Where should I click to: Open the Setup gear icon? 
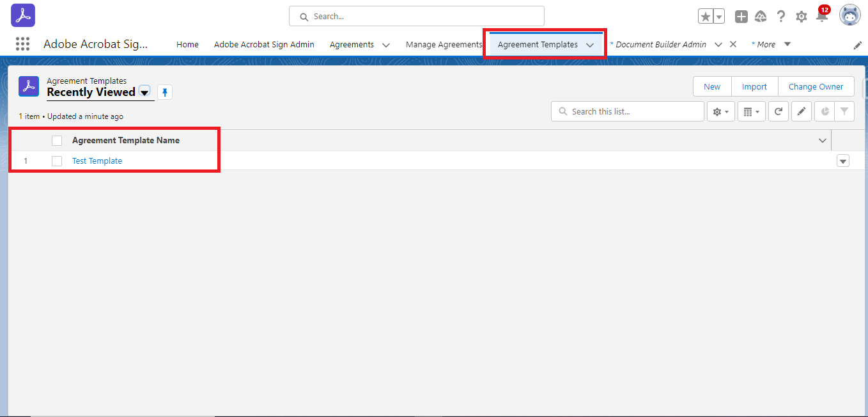click(802, 17)
